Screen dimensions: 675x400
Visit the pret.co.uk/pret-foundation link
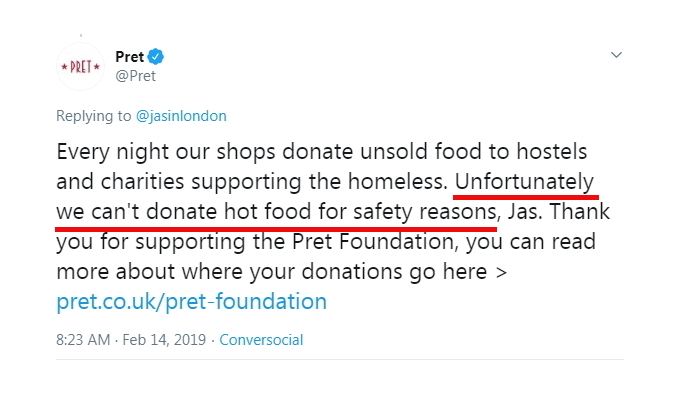tap(191, 301)
